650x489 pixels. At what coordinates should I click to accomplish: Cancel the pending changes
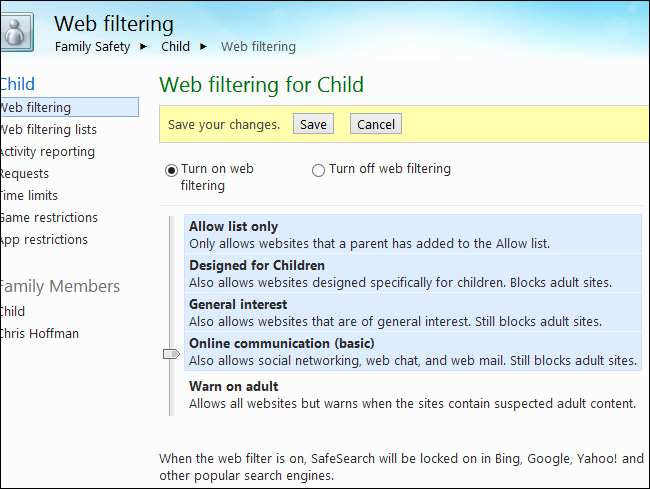pyautogui.click(x=376, y=124)
